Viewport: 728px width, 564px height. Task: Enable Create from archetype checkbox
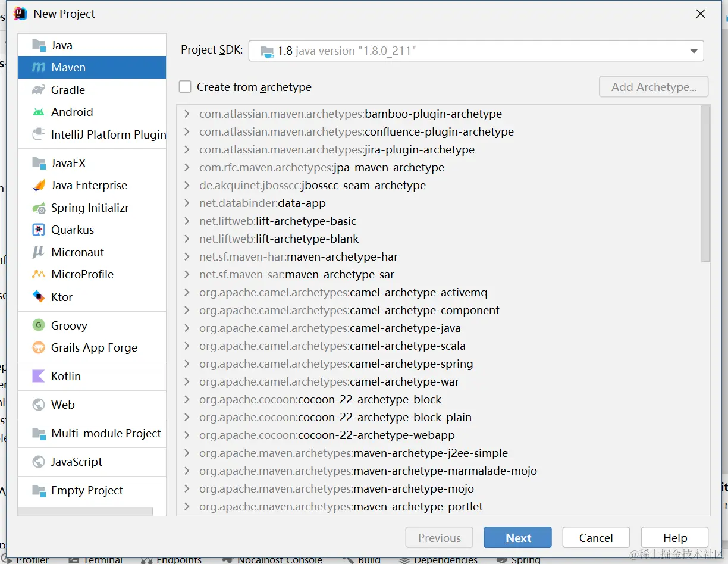point(186,87)
